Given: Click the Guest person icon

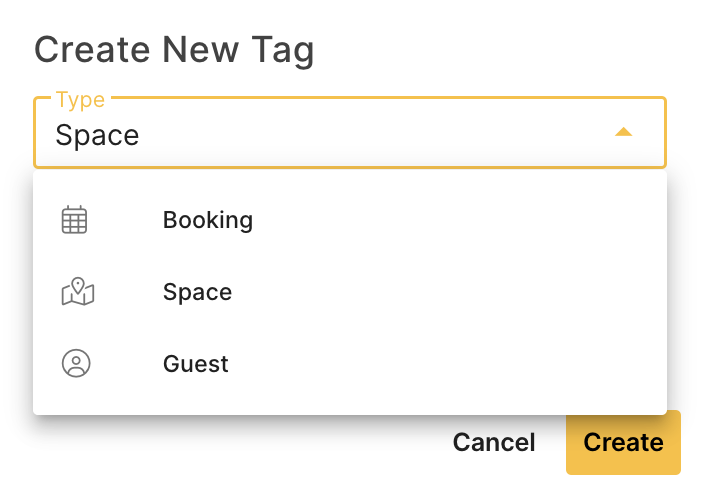Looking at the screenshot, I should pos(76,363).
